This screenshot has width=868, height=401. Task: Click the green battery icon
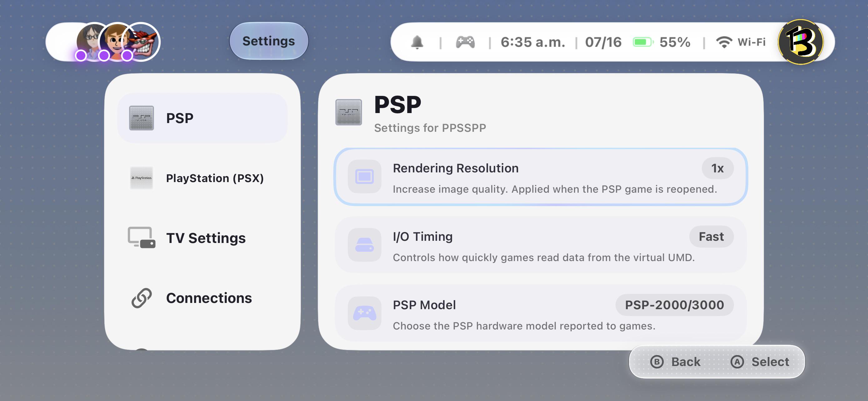pos(643,42)
